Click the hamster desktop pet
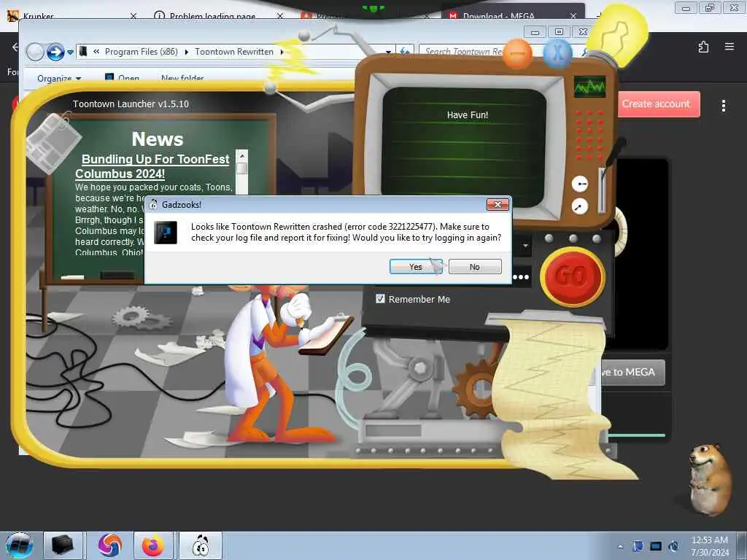The height and width of the screenshot is (560, 747). click(x=710, y=480)
